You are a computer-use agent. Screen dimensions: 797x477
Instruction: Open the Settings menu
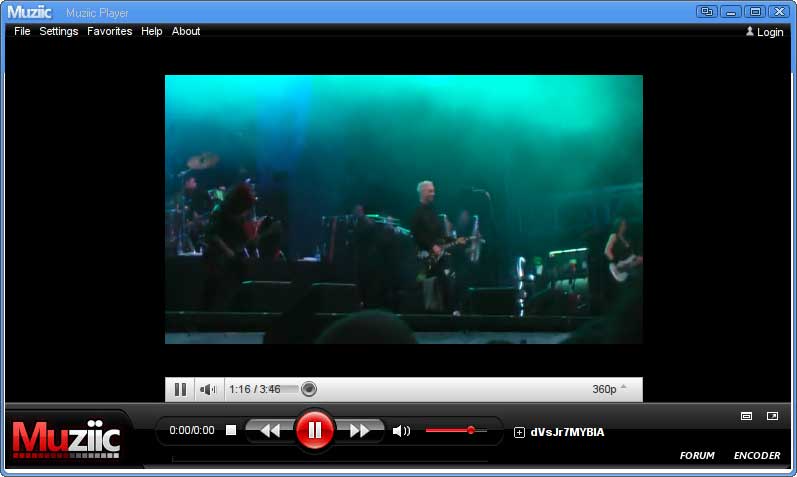pyautogui.click(x=59, y=31)
